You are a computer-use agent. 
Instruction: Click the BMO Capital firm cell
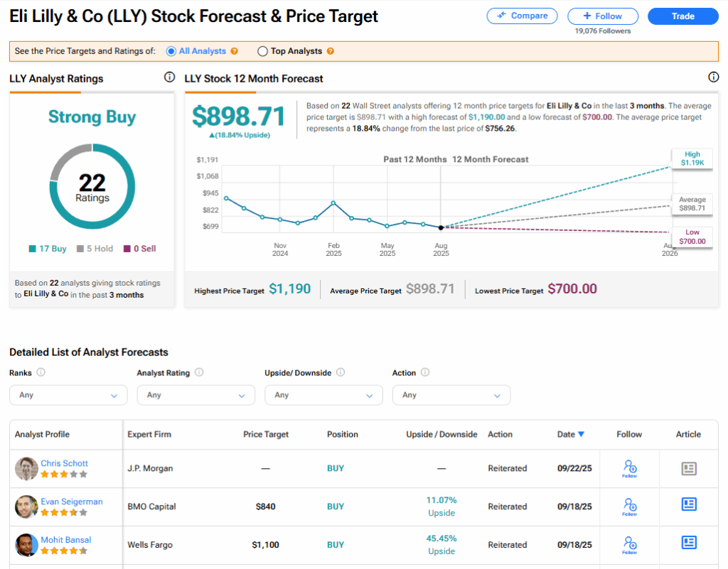coord(152,507)
